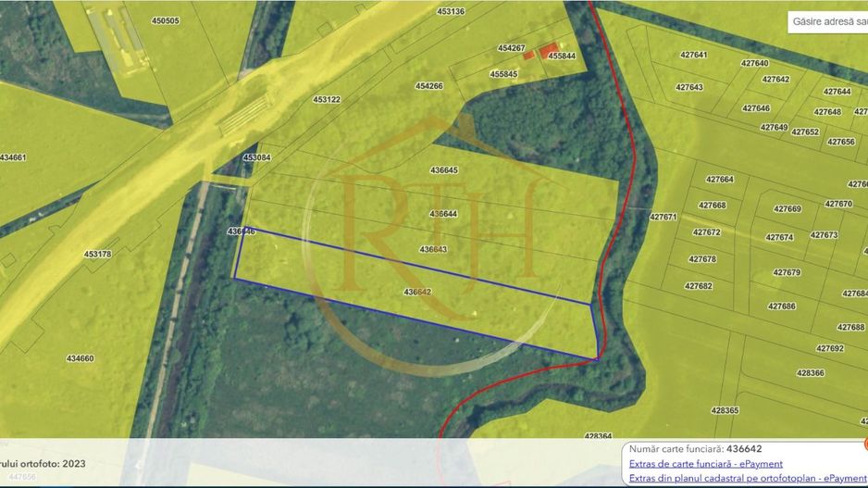Open 'Extras de carte funciară - ePayment' link
Viewport: 868px width, 488px height.
click(705, 464)
